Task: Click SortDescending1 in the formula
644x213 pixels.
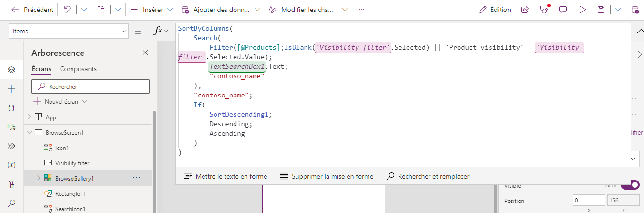Action: click(x=239, y=114)
